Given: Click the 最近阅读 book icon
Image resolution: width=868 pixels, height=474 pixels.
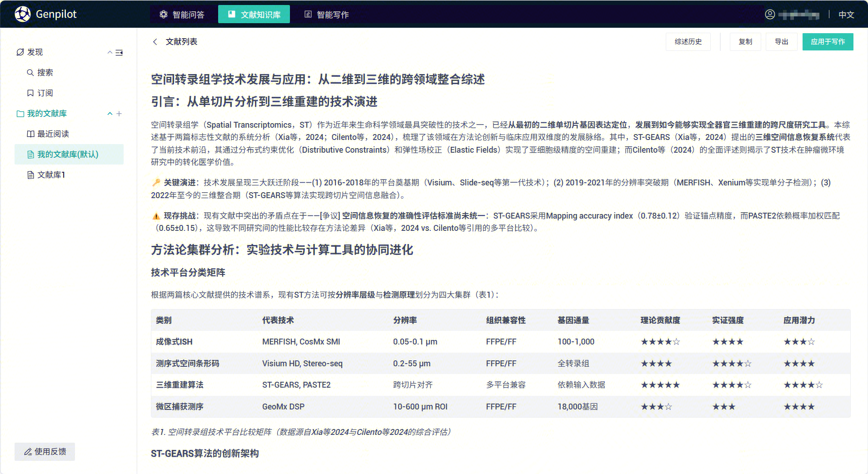Looking at the screenshot, I should pos(30,134).
